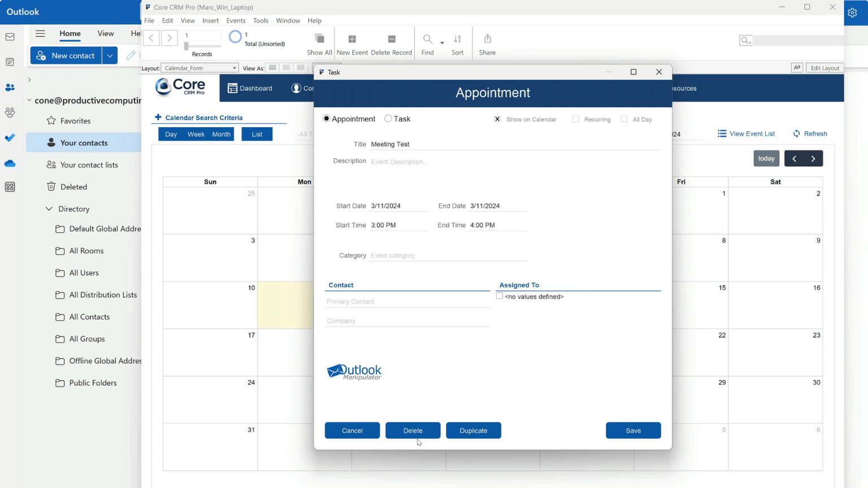The height and width of the screenshot is (488, 868).
Task: Click the Sort records icon
Action: point(457,40)
